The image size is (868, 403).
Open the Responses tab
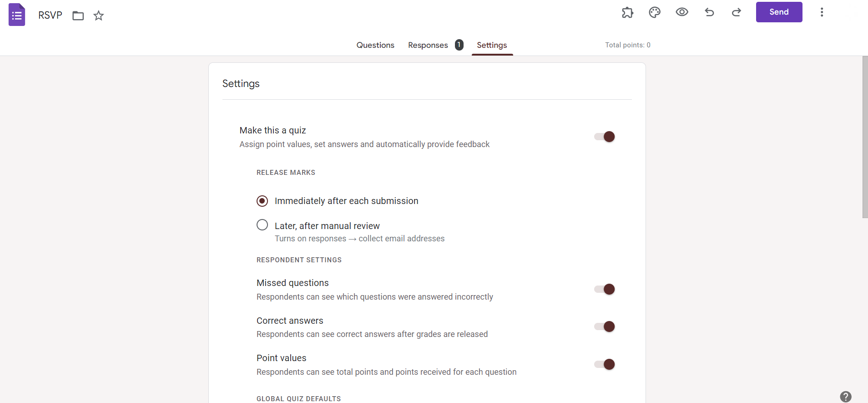(428, 45)
